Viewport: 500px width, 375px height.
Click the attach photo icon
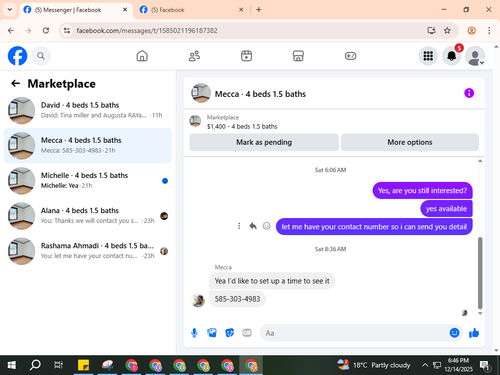point(212,333)
